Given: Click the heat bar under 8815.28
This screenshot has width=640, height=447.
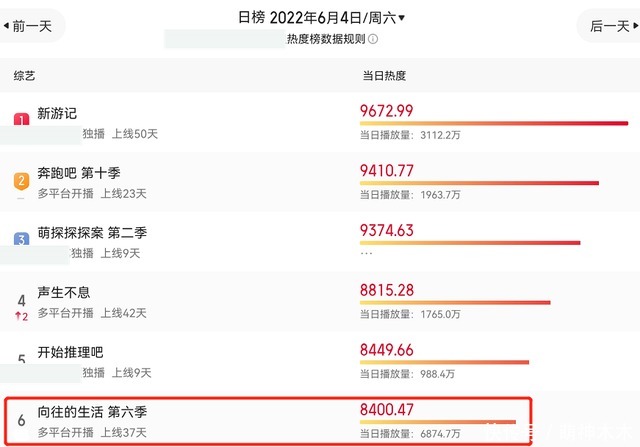Looking at the screenshot, I should (455, 302).
